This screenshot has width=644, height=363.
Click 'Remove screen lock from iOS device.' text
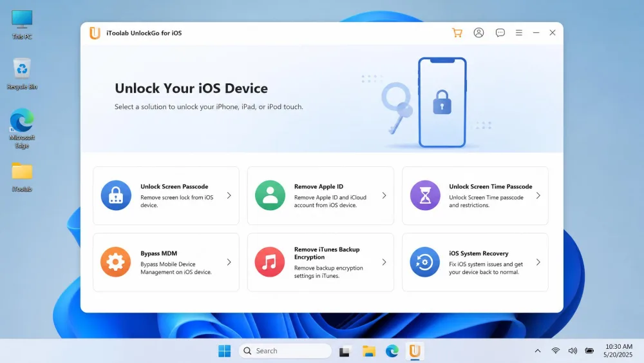pos(177,201)
